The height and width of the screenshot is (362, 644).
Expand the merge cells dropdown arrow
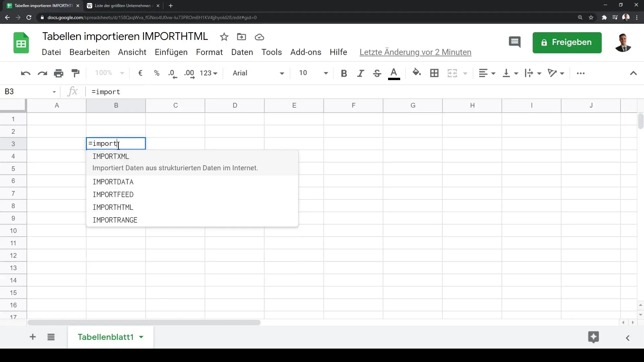coord(465,73)
